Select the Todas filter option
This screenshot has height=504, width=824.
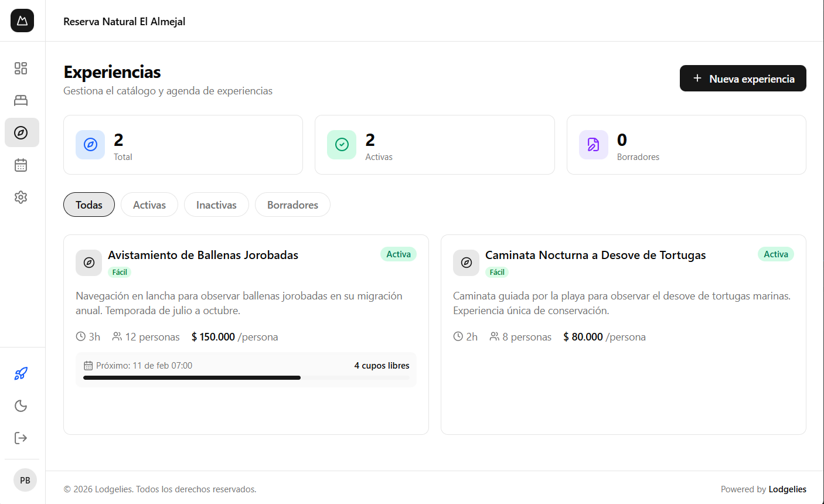[88, 205]
